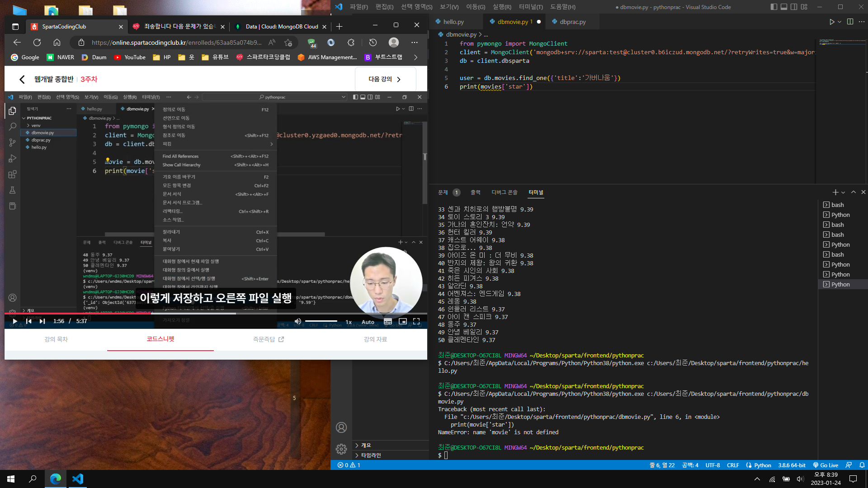Mute the lecture video volume
This screenshot has height=488, width=868.
pos(297,321)
